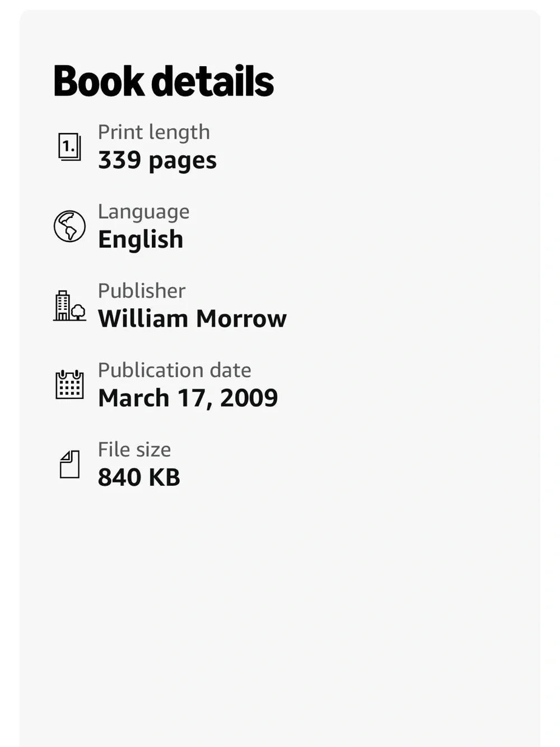
Task: Select the English language value
Action: click(141, 240)
